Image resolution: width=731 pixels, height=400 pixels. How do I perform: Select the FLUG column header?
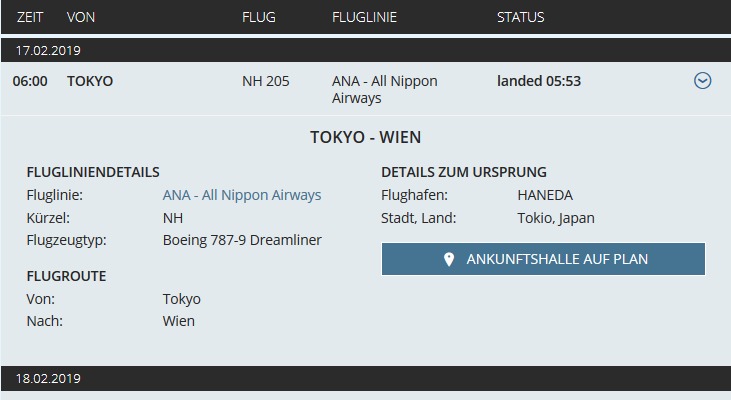[x=258, y=17]
